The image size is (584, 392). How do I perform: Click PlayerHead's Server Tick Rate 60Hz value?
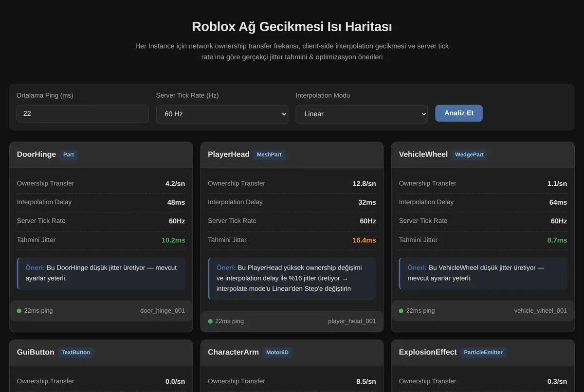pyautogui.click(x=368, y=221)
